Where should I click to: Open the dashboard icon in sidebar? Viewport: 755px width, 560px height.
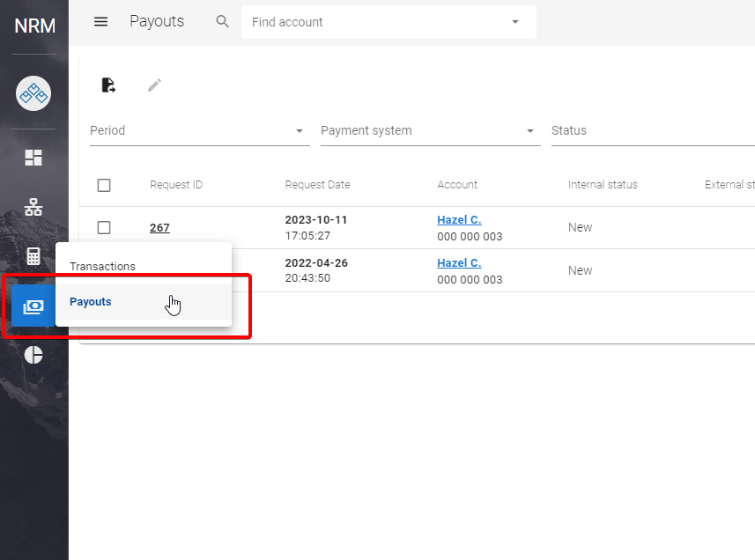tap(33, 158)
